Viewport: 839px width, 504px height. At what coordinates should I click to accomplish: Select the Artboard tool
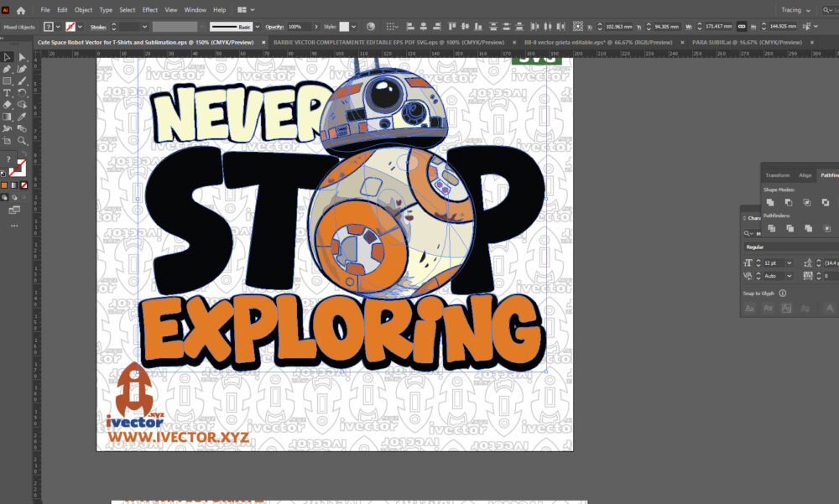point(7,141)
